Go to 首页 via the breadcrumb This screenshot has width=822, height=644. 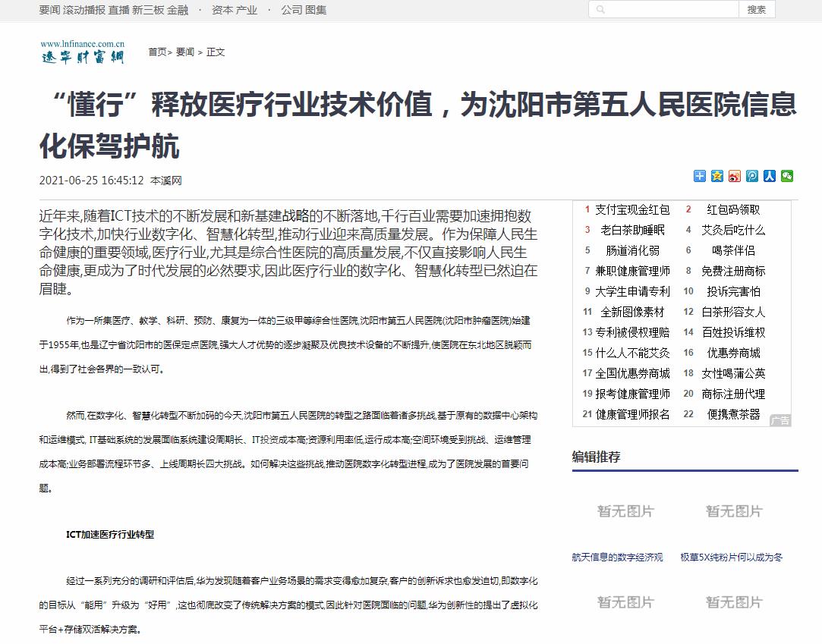tap(157, 52)
